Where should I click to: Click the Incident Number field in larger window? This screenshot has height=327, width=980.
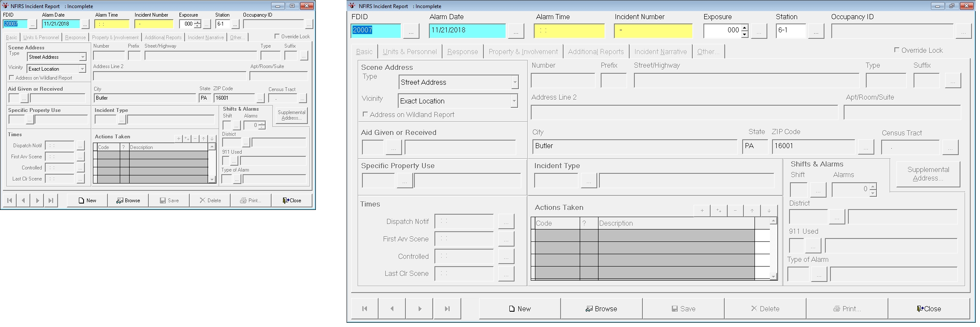click(x=653, y=31)
